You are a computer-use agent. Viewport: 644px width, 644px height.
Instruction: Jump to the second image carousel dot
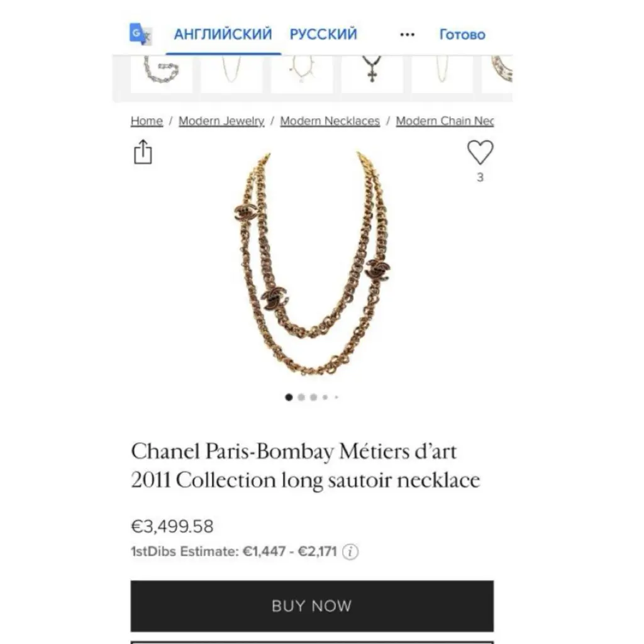301,397
